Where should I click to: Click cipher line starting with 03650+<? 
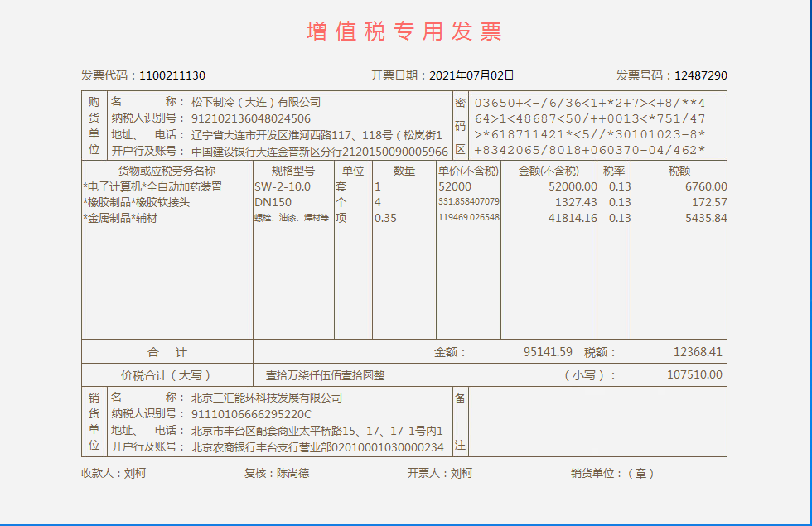tap(590, 103)
